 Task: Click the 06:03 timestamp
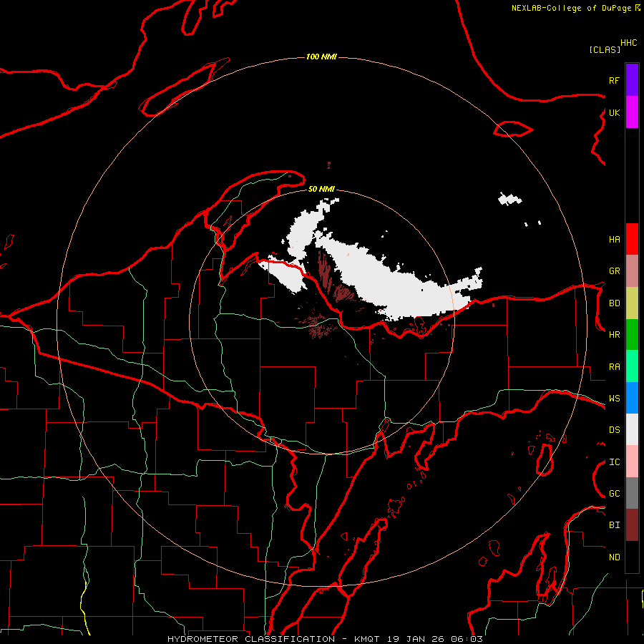[467, 639]
